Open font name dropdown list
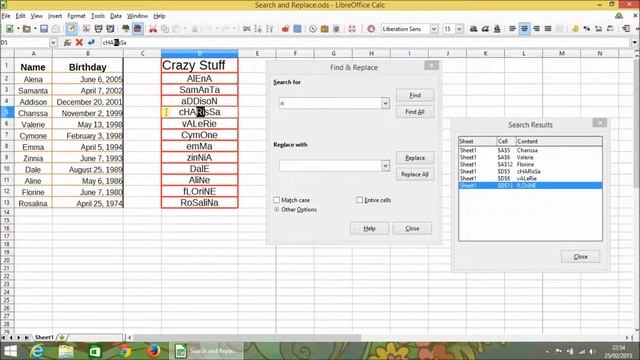 point(434,29)
